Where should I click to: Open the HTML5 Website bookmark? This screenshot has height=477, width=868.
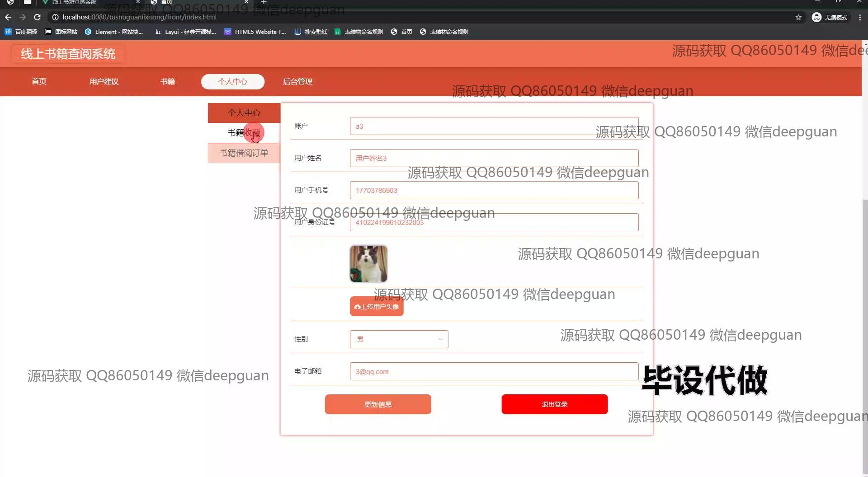[255, 32]
